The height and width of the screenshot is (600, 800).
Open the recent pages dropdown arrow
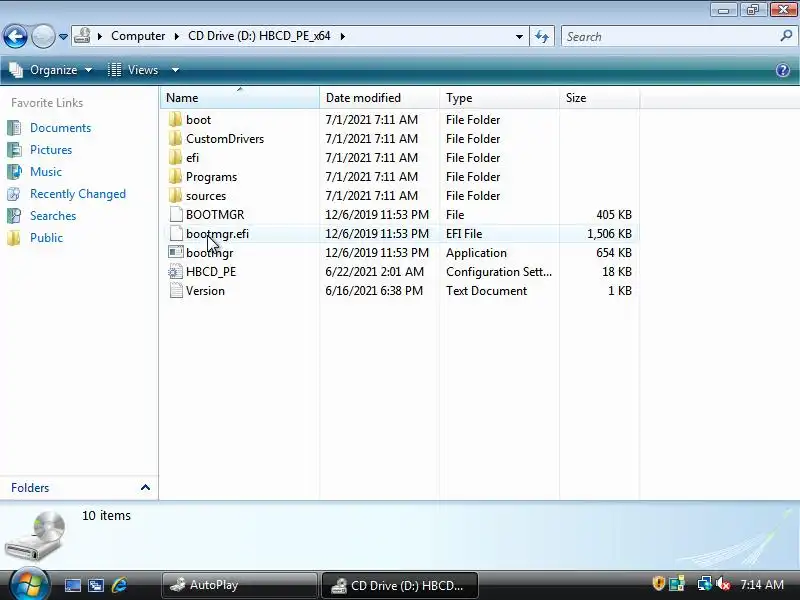(63, 37)
